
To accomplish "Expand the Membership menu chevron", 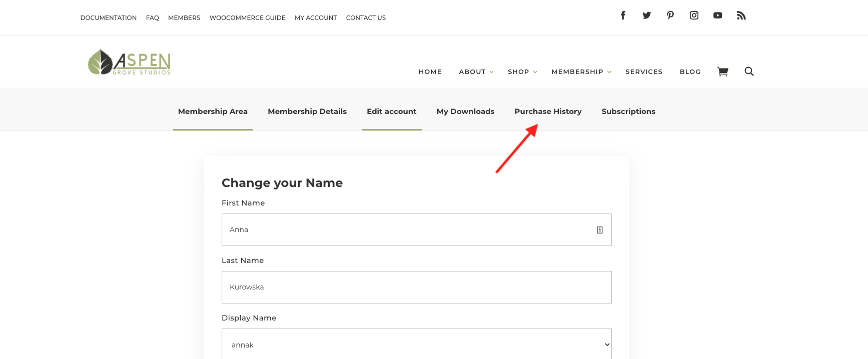I will 609,72.
